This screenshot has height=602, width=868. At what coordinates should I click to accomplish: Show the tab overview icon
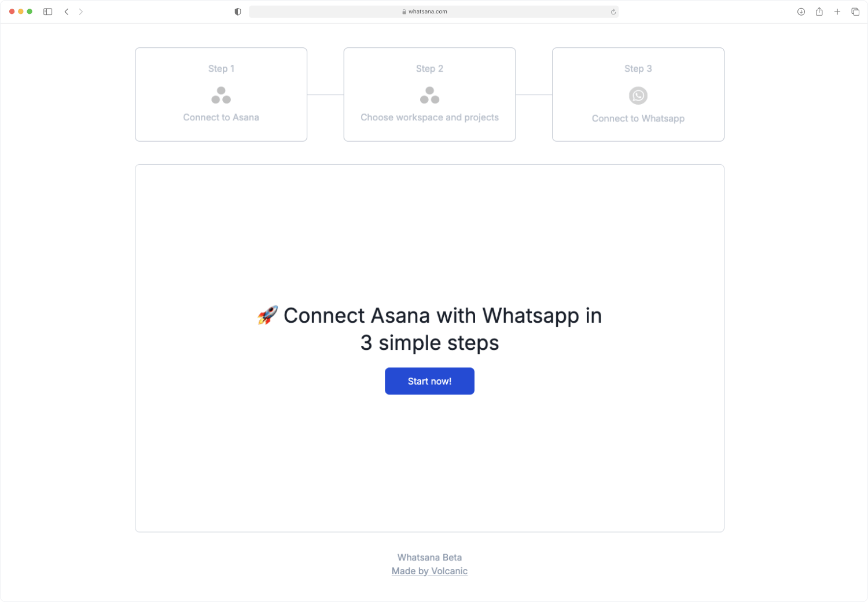tap(855, 12)
